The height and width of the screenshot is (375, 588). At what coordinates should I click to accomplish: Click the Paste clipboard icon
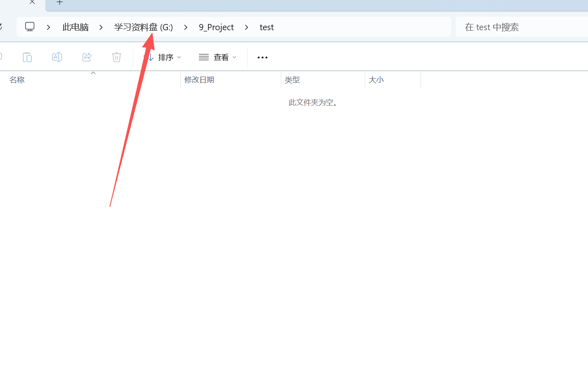pos(27,57)
